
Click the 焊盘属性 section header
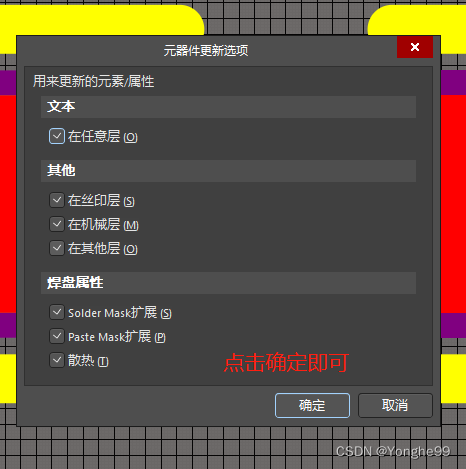pyautogui.click(x=228, y=283)
